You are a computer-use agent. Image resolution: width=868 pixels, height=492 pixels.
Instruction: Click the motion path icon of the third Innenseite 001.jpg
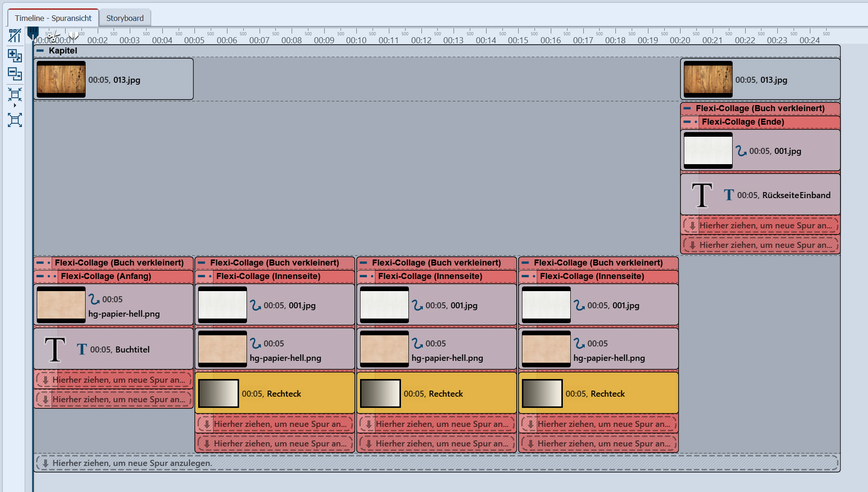click(579, 305)
